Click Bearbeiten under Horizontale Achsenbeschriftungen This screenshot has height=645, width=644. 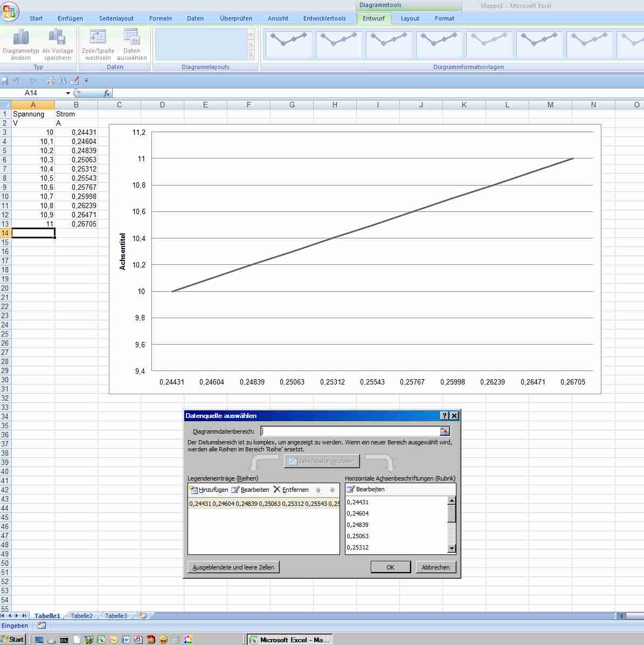tap(366, 489)
